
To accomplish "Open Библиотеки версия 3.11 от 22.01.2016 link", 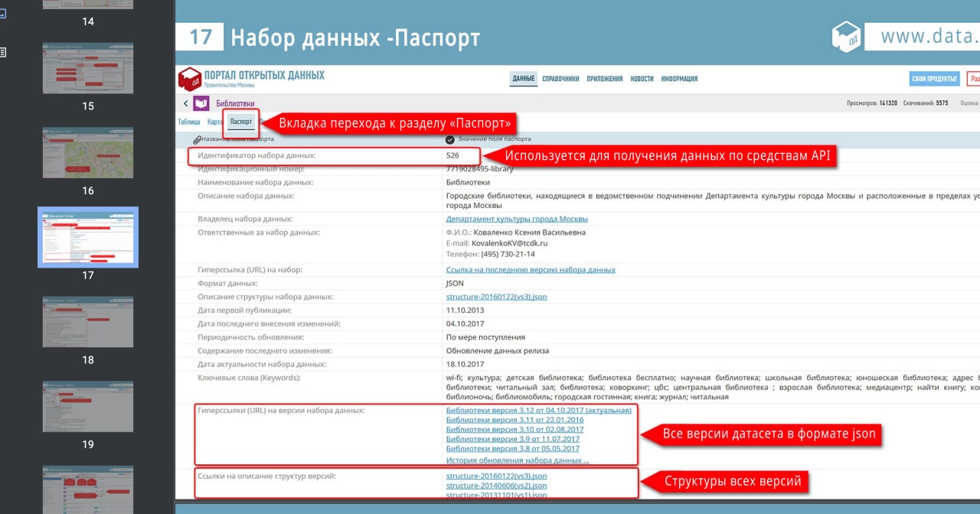I will click(514, 420).
